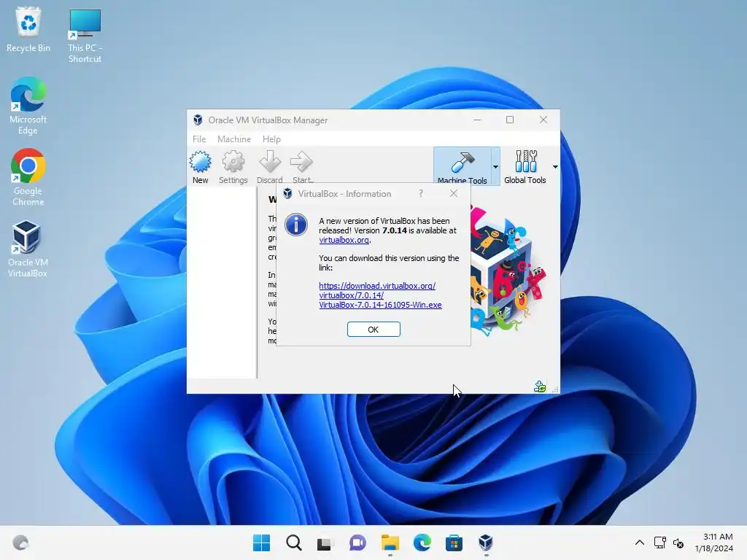The image size is (747, 560).
Task: Click the dialog help question mark
Action: click(421, 193)
